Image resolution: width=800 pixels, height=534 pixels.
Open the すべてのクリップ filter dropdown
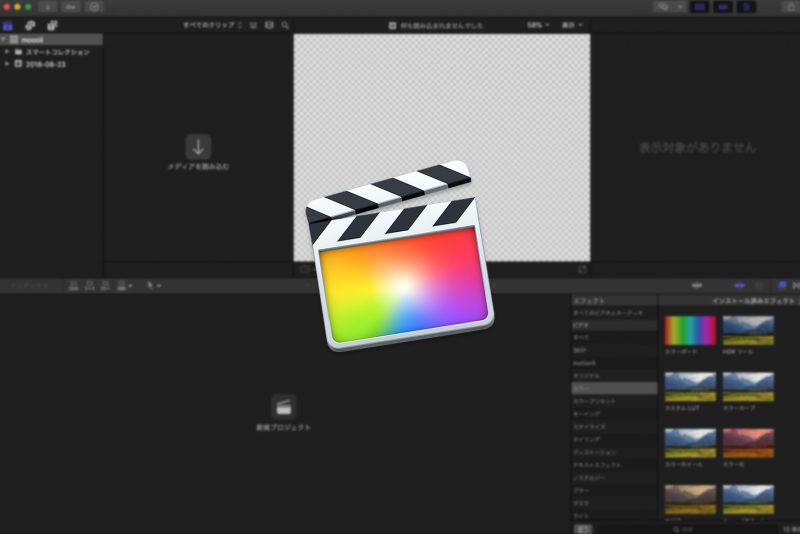point(213,25)
